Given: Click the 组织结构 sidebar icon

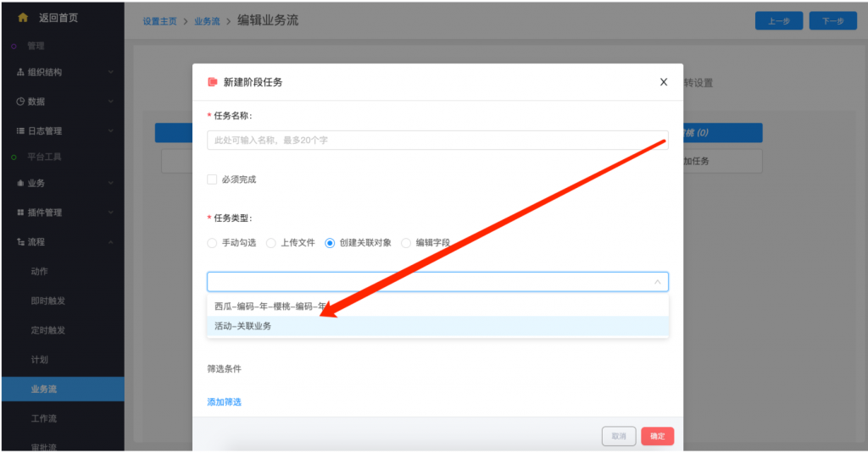Looking at the screenshot, I should tap(20, 73).
